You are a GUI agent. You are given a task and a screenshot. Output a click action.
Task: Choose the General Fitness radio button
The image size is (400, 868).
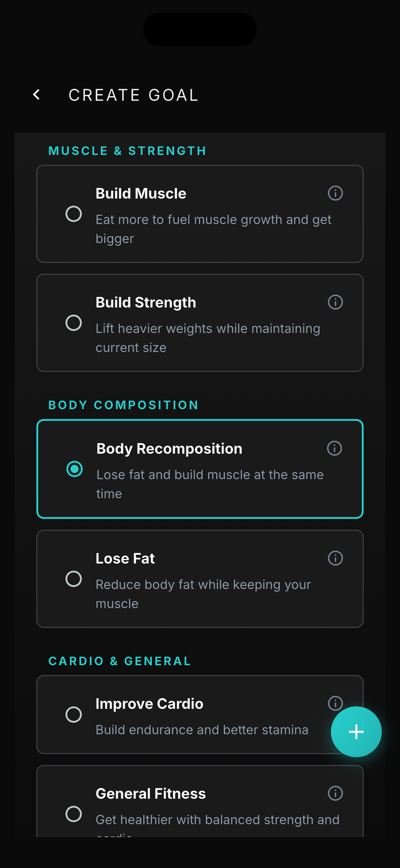pos(74,814)
